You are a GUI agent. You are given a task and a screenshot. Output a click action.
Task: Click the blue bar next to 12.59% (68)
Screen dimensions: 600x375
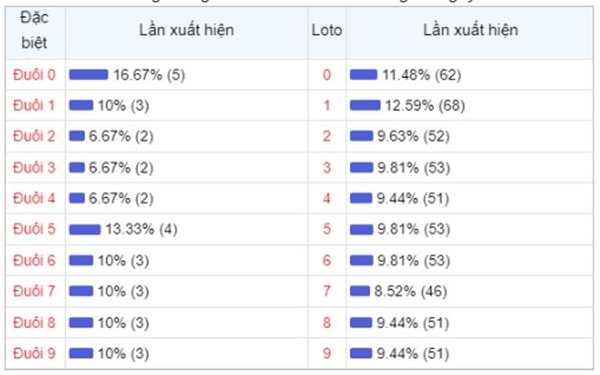(x=365, y=105)
